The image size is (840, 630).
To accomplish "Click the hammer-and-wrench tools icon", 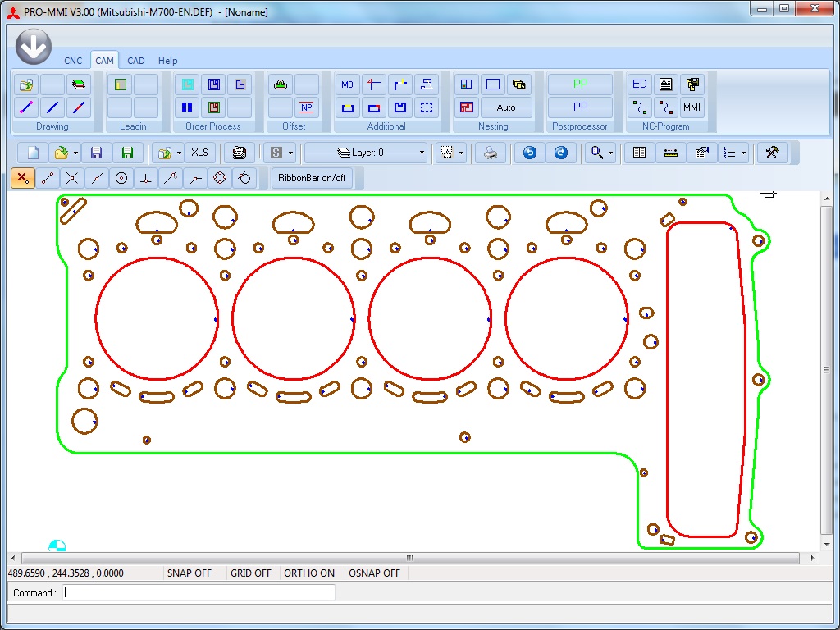I will [x=772, y=153].
